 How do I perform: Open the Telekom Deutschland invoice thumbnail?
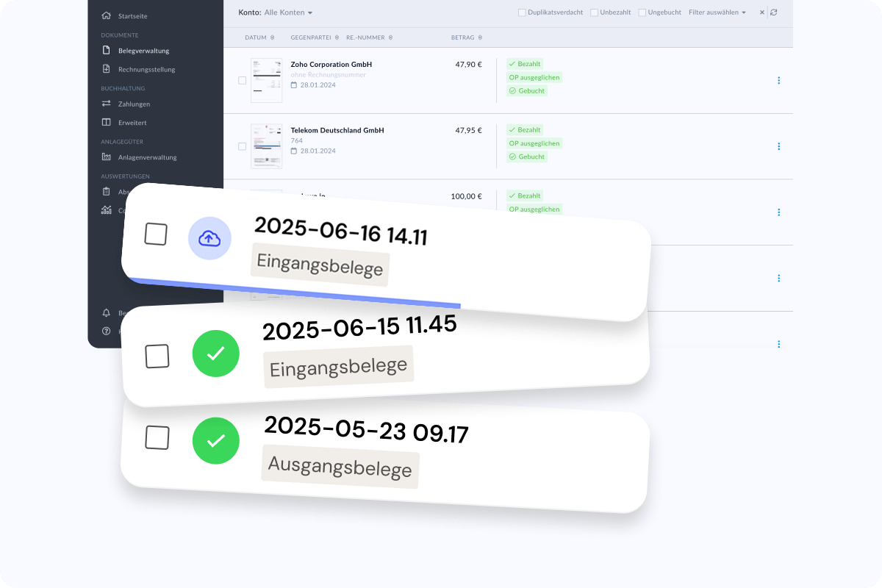coord(266,146)
